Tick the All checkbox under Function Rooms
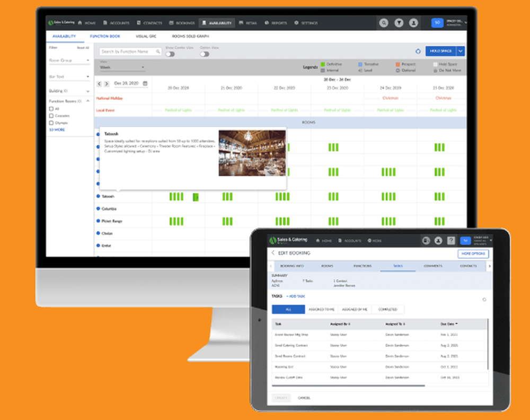 point(51,109)
